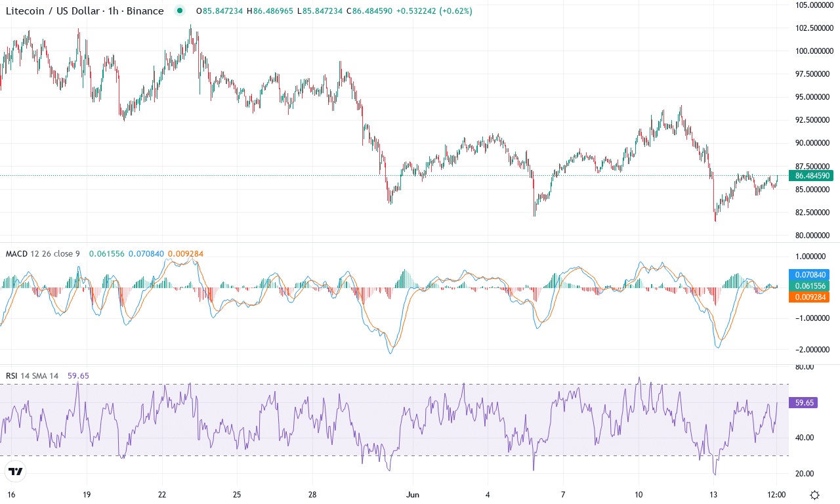Click the RSI axis label 80.00

pyautogui.click(x=804, y=367)
